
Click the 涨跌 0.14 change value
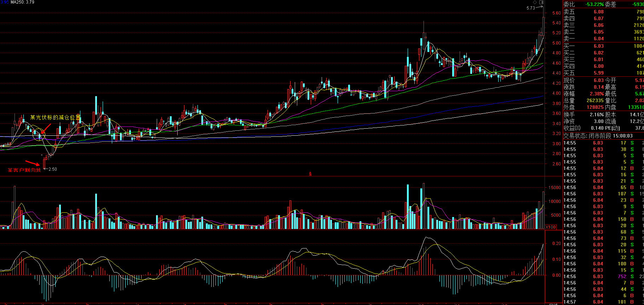tap(599, 87)
